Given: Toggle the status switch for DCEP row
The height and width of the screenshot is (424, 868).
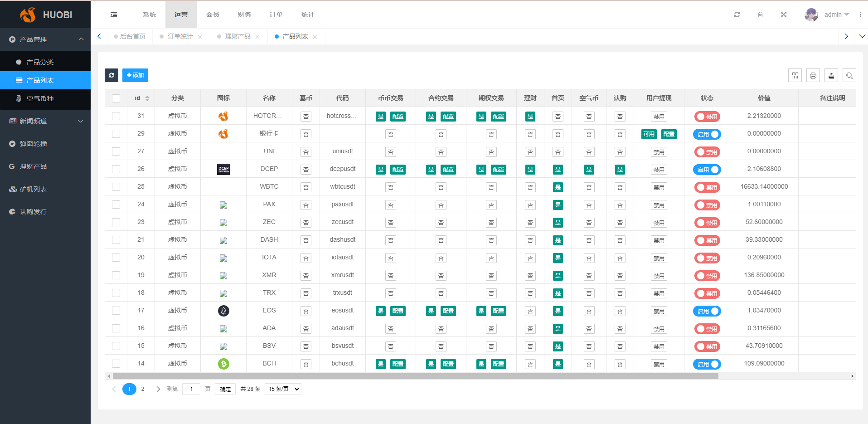Looking at the screenshot, I should click(707, 170).
